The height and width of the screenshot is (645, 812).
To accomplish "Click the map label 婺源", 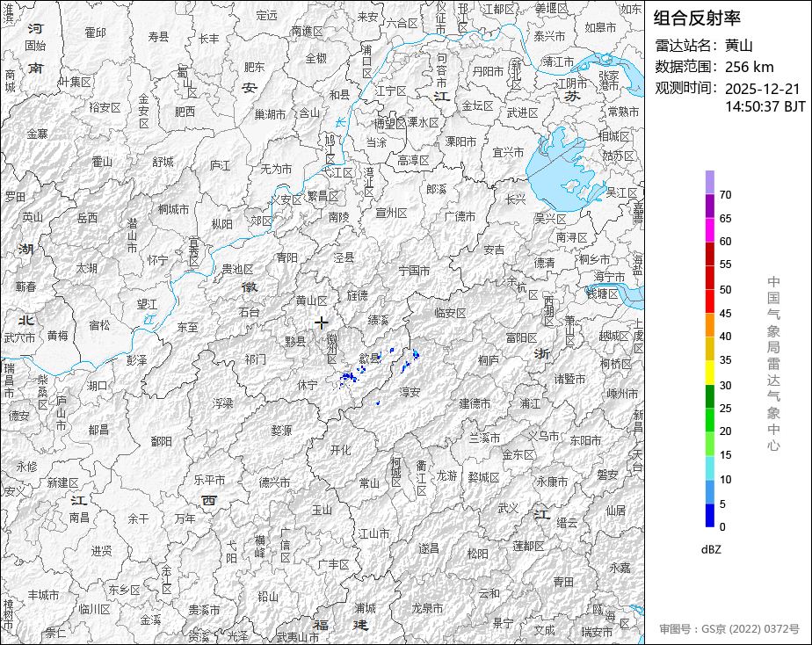I will click(282, 431).
